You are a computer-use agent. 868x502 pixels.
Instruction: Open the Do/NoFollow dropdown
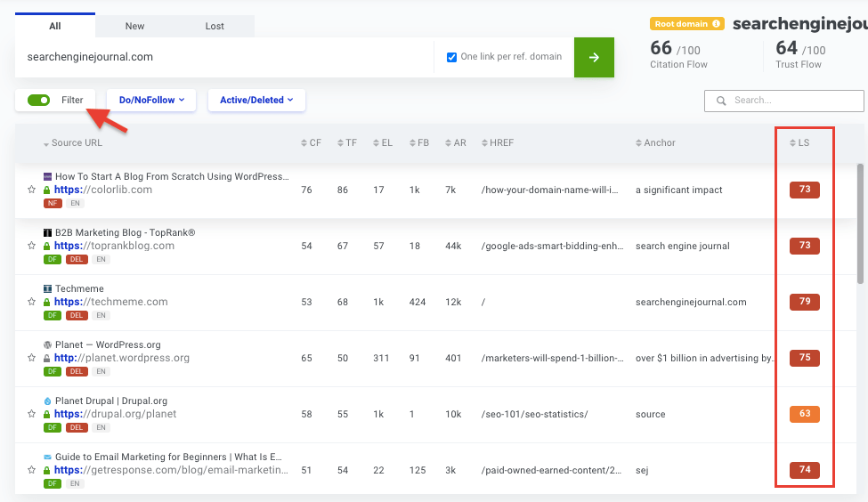[151, 101]
